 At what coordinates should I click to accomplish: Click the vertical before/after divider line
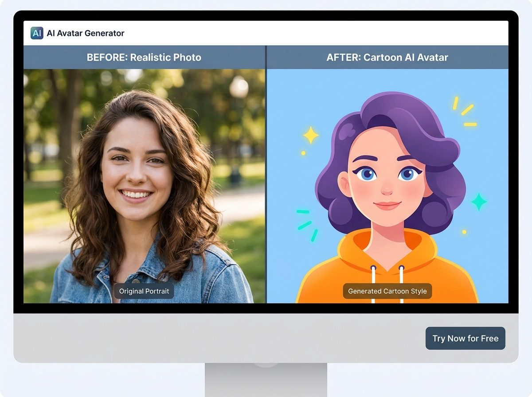tap(266, 177)
